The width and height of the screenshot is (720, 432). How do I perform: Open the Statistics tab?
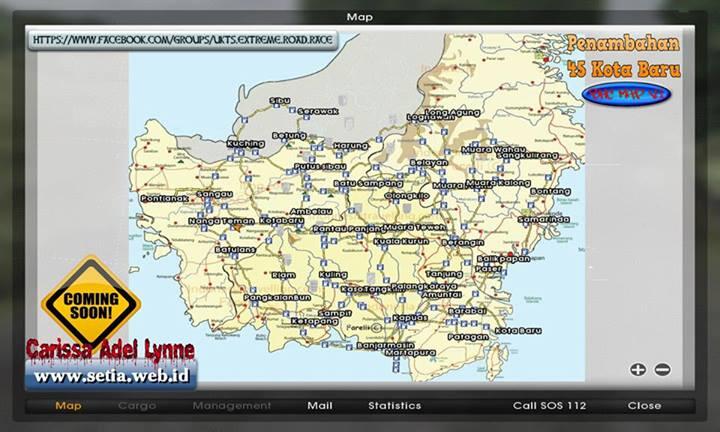394,406
